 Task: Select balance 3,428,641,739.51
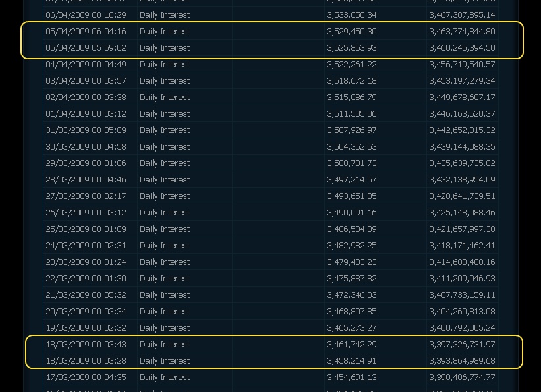coord(462,196)
